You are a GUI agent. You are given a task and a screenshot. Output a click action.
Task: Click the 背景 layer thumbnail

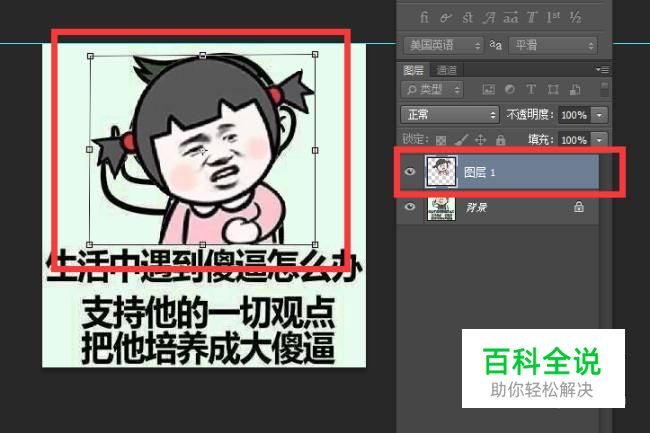click(441, 208)
